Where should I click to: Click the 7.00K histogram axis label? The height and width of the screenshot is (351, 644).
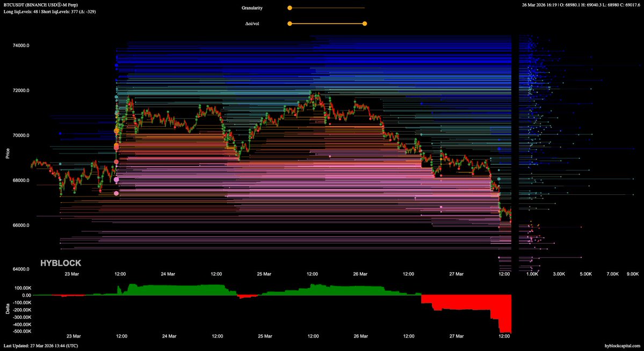pos(612,274)
